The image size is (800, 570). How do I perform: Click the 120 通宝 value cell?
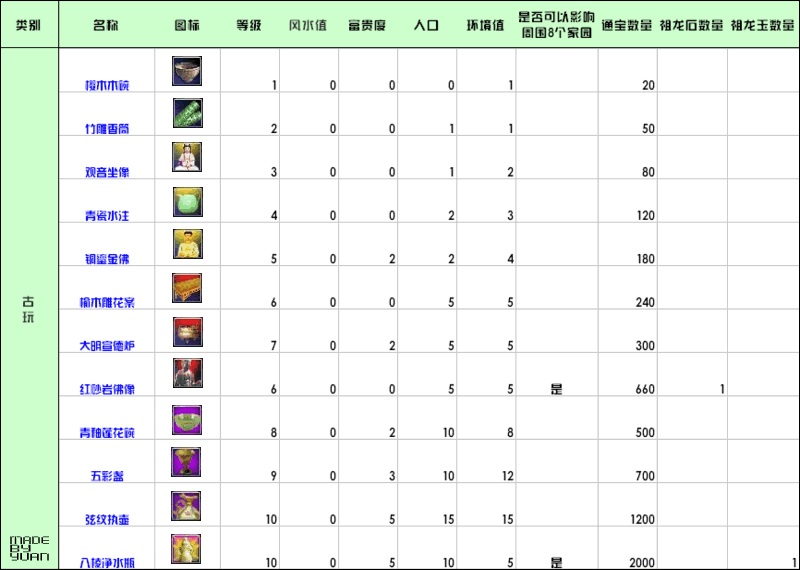pyautogui.click(x=645, y=215)
